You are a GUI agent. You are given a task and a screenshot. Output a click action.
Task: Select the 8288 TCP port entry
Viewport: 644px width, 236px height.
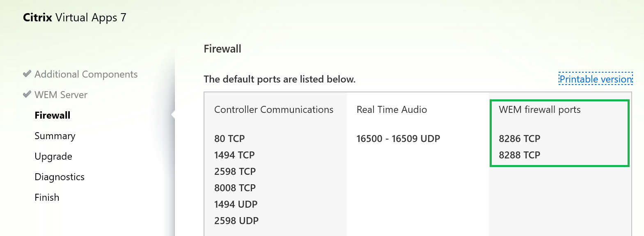click(519, 155)
